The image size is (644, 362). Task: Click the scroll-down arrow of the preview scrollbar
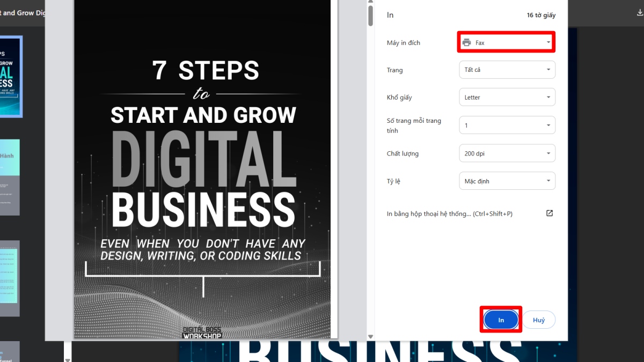[370, 337]
